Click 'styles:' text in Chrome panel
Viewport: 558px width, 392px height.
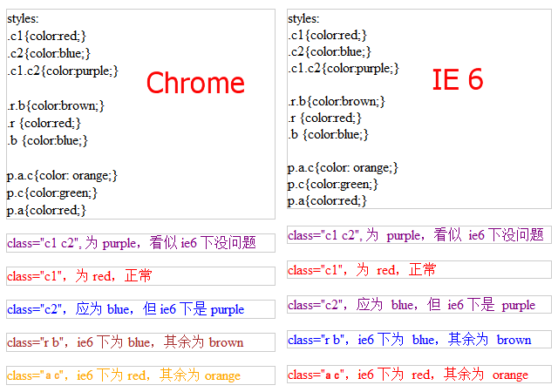(23, 18)
